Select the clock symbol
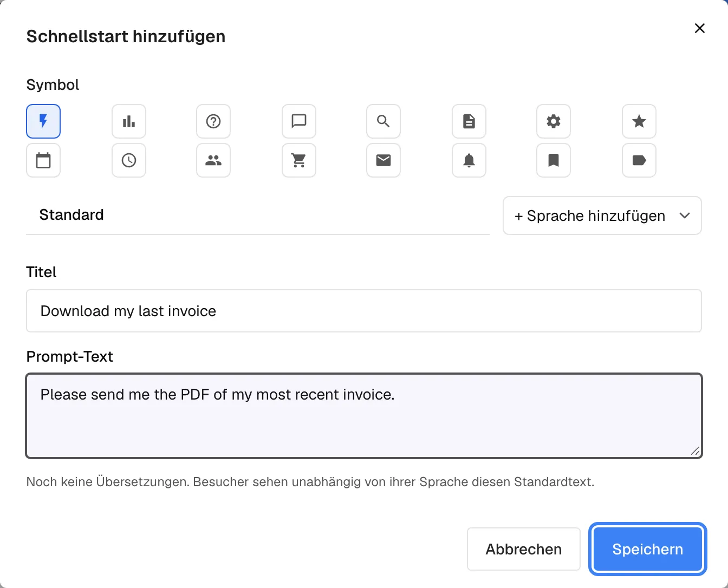Screen dimensions: 728x588 tap(129, 160)
